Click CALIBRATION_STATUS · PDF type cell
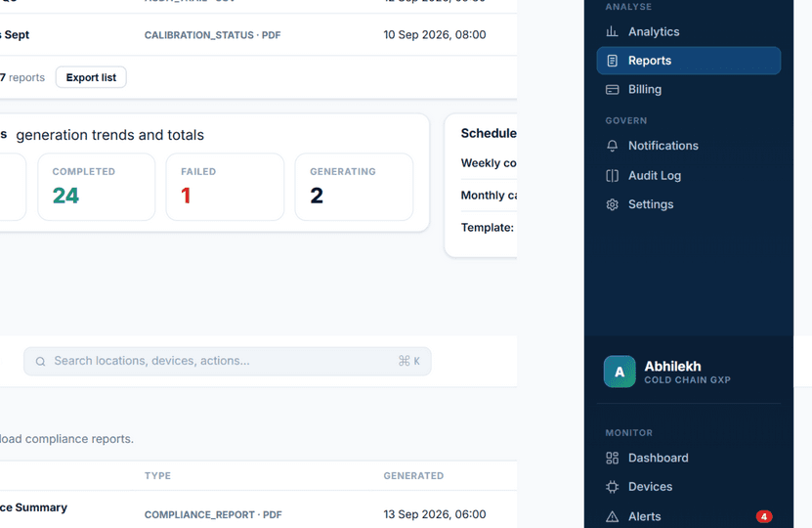Viewport: 812px width, 528px height. [212, 35]
